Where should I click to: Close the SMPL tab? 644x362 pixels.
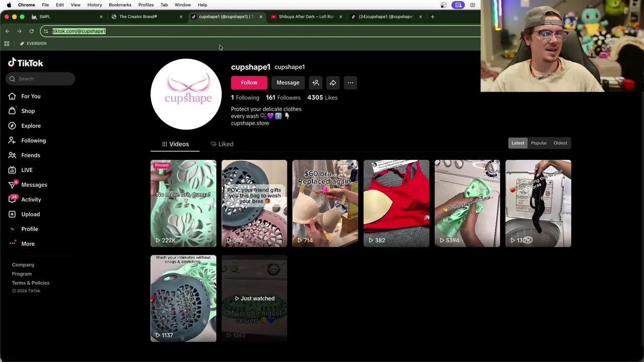coord(101,17)
